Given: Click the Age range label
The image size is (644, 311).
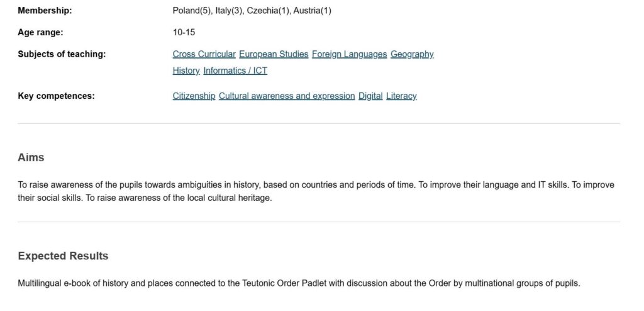Looking at the screenshot, I should tap(41, 33).
